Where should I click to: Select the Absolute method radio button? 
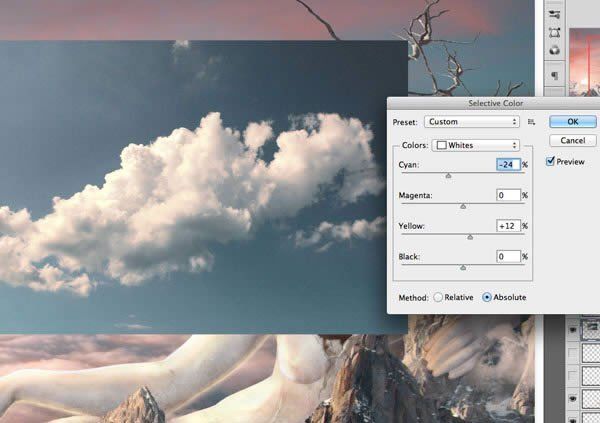pyautogui.click(x=486, y=297)
